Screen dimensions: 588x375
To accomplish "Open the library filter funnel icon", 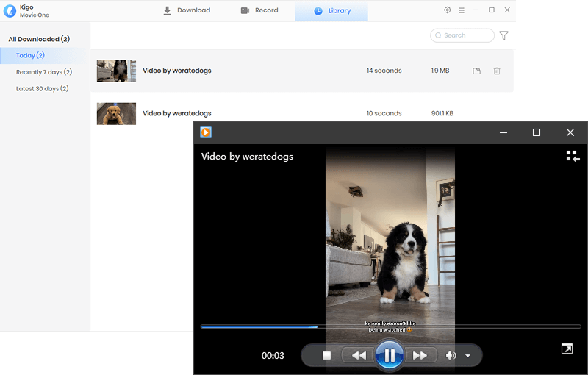I will (x=503, y=35).
